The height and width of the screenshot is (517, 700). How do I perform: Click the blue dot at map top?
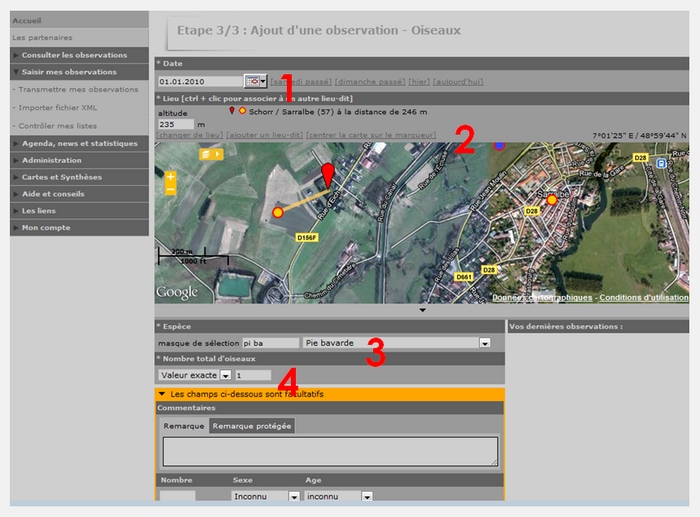pos(500,145)
